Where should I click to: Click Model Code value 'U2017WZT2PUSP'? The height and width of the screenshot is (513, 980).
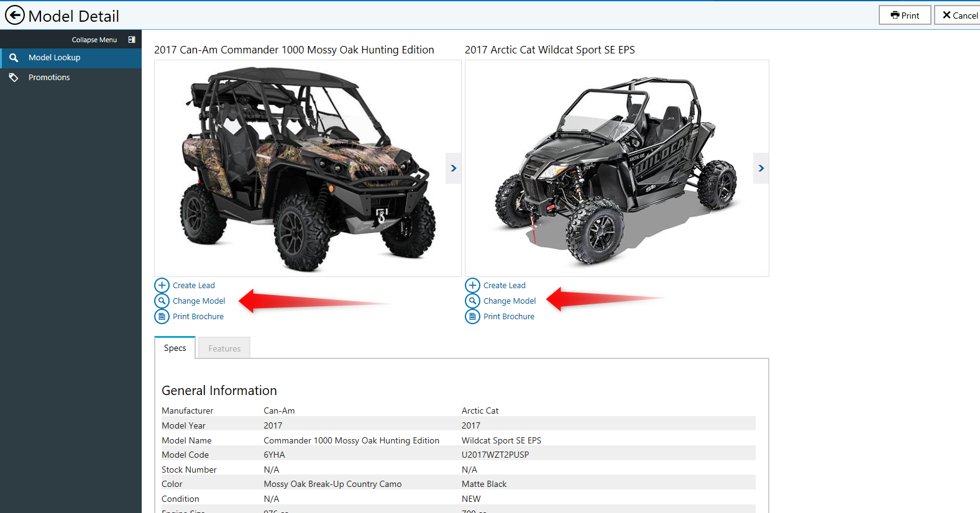pos(495,455)
